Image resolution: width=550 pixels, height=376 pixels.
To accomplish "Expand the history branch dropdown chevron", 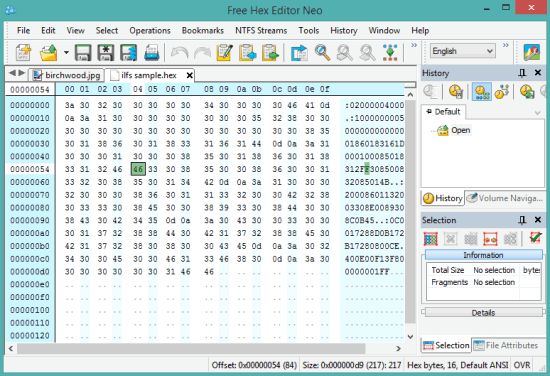I will pos(537,113).
